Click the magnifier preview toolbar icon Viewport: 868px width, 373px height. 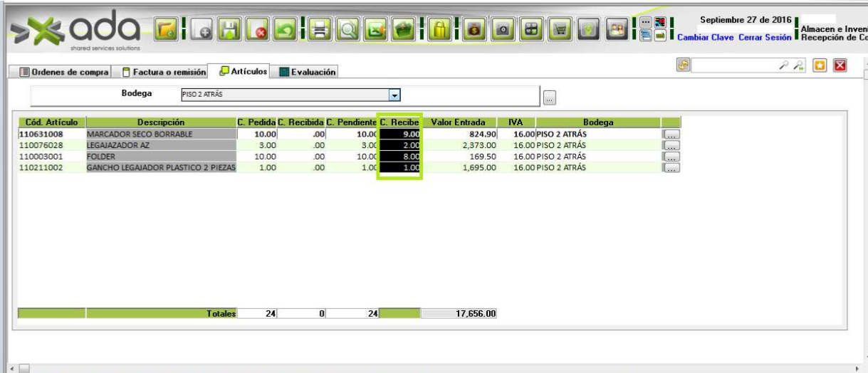tap(348, 31)
